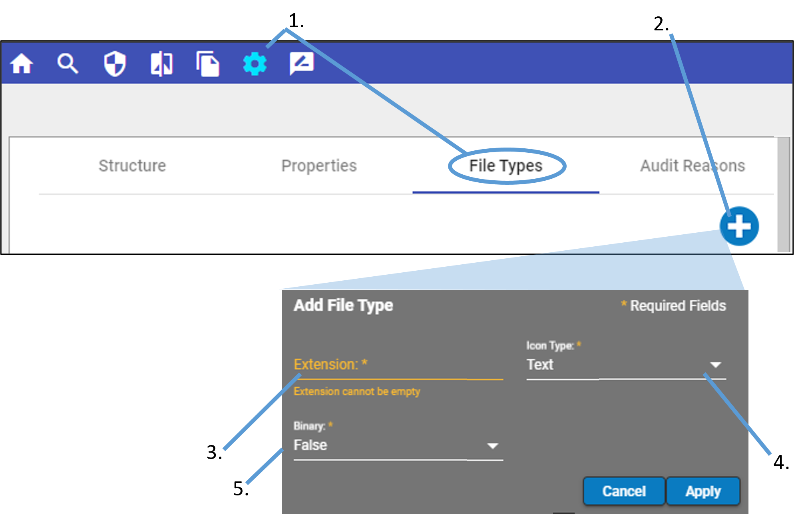
Task: Open the Documents icon
Action: [209, 64]
